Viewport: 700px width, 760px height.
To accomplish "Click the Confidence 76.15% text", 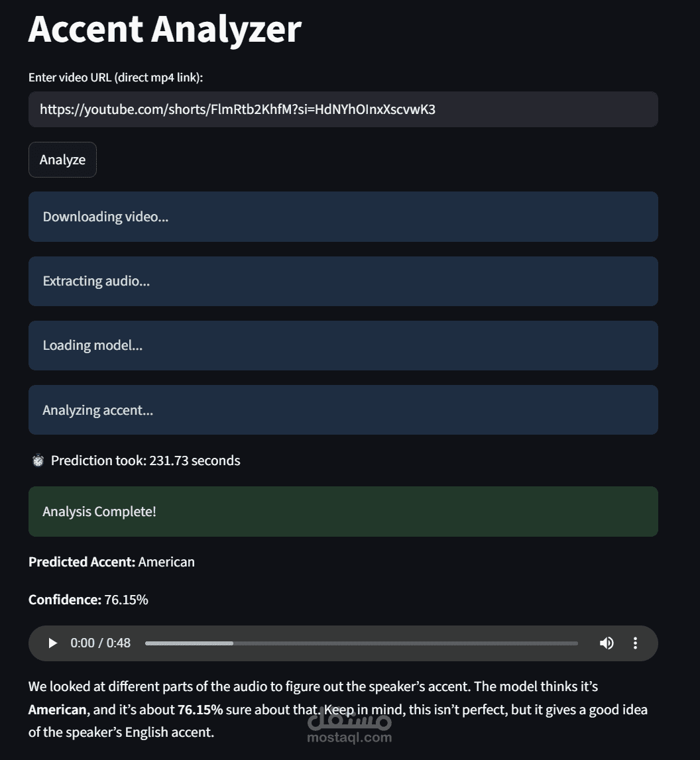I will click(88, 600).
